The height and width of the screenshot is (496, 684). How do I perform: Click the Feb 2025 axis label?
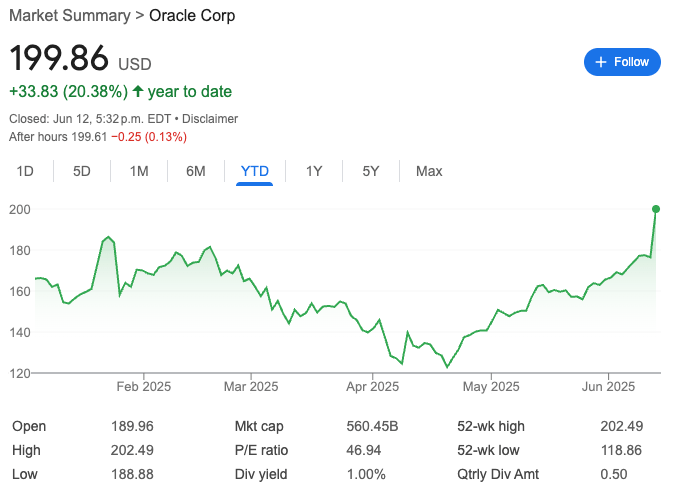pyautogui.click(x=144, y=387)
